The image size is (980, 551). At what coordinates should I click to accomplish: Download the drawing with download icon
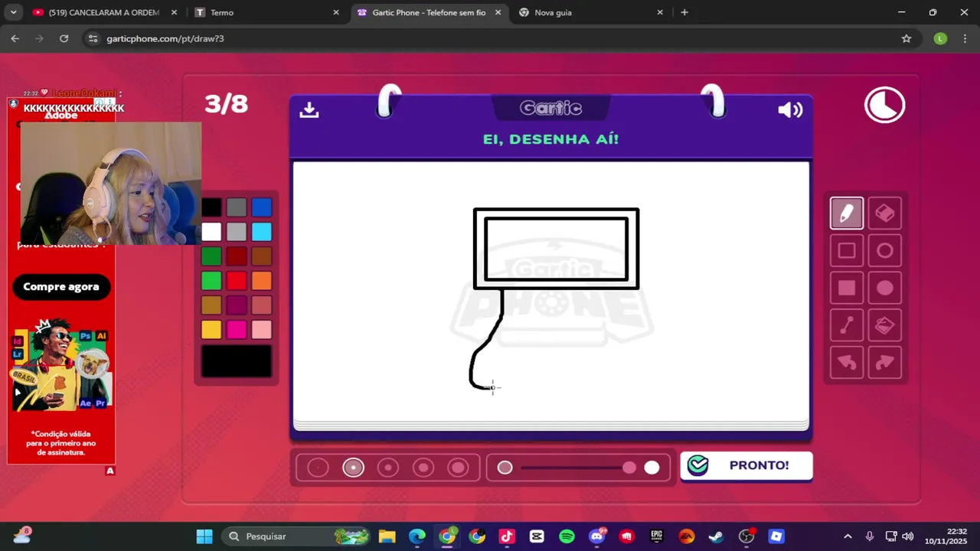click(x=309, y=109)
